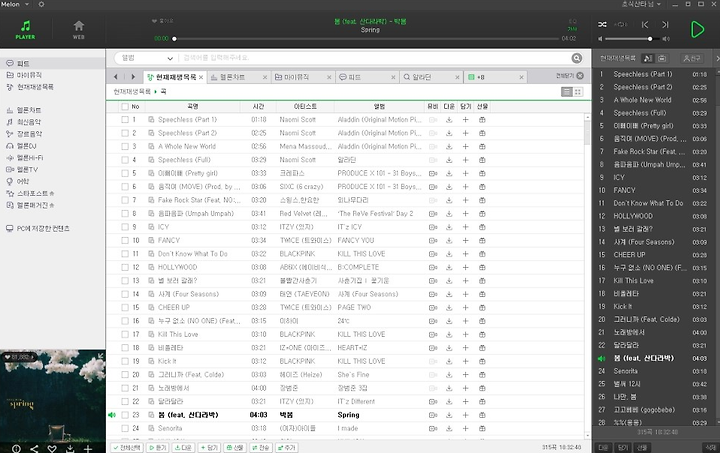
Task: Click the search magnifier button
Action: pyautogui.click(x=577, y=58)
